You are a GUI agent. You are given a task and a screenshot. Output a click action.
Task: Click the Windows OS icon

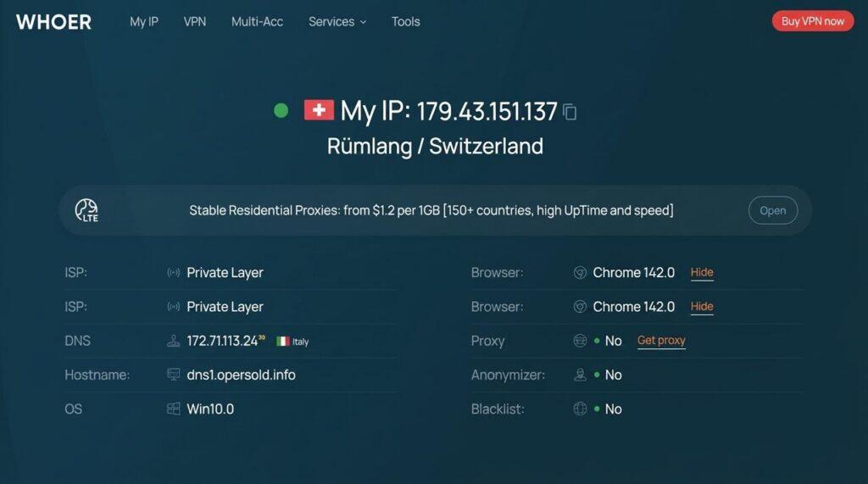point(173,409)
